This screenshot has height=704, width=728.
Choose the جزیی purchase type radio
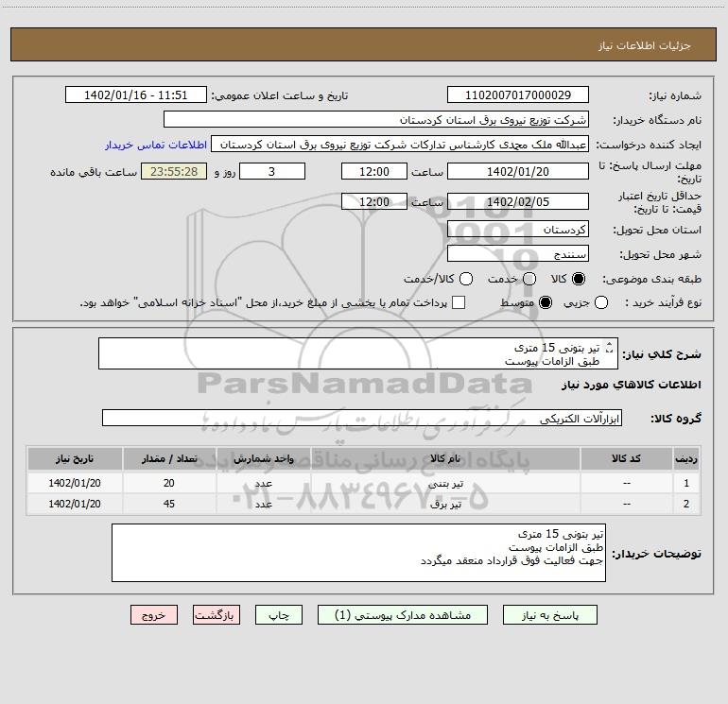601,303
